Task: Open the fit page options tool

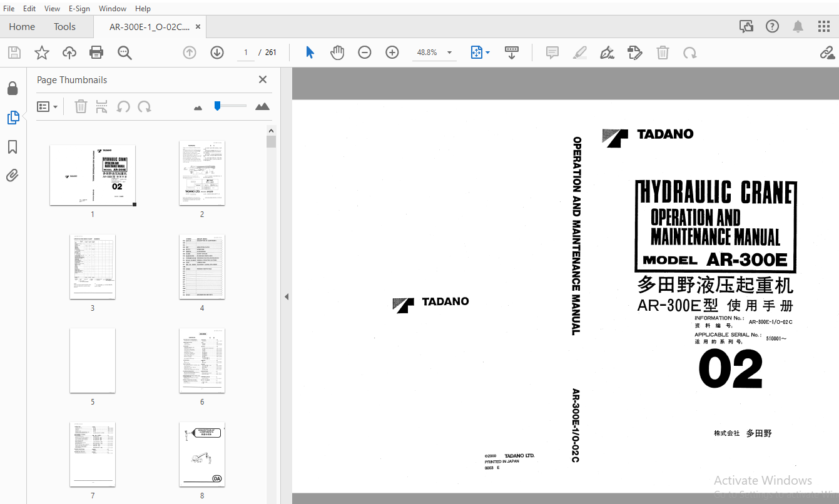Action: coord(480,53)
